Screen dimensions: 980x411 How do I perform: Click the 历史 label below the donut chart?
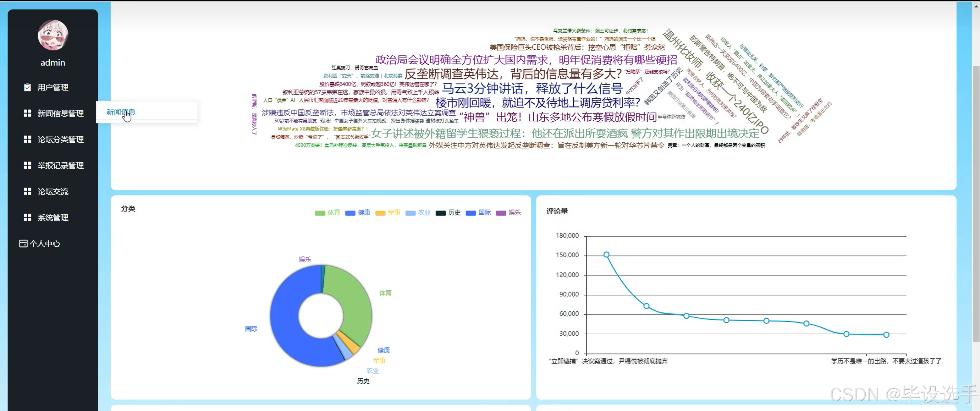(x=363, y=381)
